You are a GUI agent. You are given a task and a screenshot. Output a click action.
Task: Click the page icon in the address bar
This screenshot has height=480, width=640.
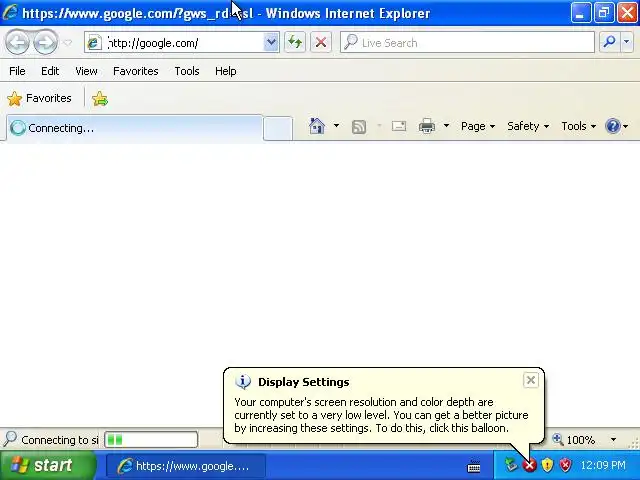click(x=94, y=42)
